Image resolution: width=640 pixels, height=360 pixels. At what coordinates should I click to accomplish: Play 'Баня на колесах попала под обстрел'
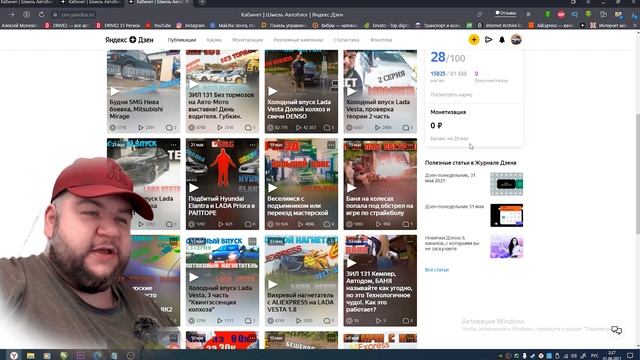352,188
